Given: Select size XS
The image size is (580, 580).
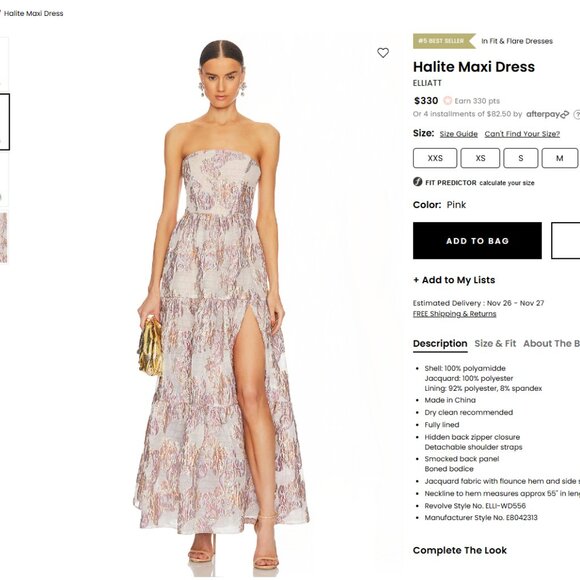Looking at the screenshot, I should pyautogui.click(x=480, y=158).
